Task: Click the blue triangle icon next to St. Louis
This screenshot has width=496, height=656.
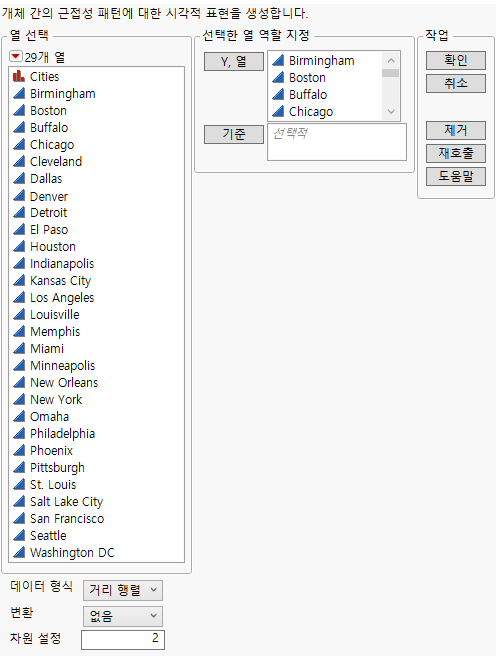Action: pyautogui.click(x=19, y=484)
